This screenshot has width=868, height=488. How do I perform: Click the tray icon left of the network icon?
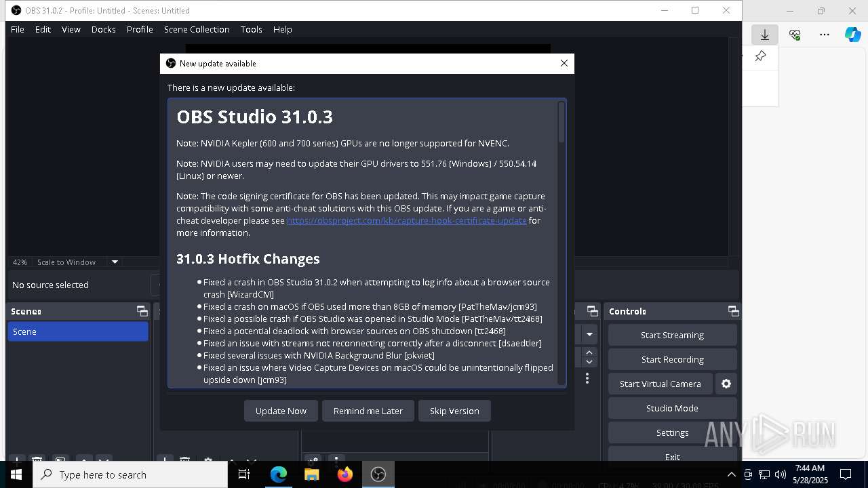747,474
